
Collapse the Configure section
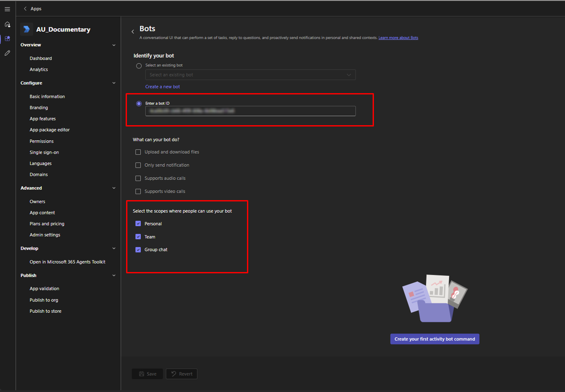(114, 83)
